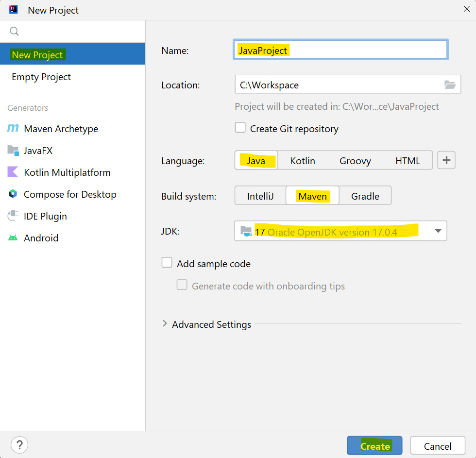Select Kotlin as the language
476x458 pixels.
(302, 160)
